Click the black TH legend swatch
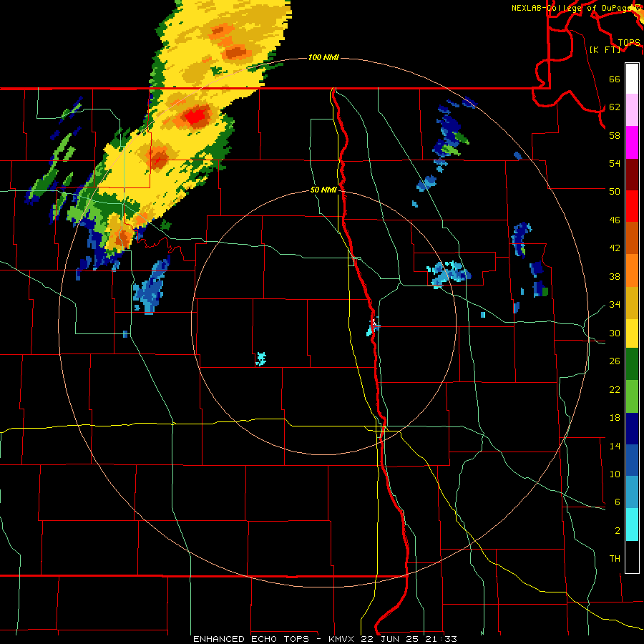The image size is (644, 644). coord(632,557)
